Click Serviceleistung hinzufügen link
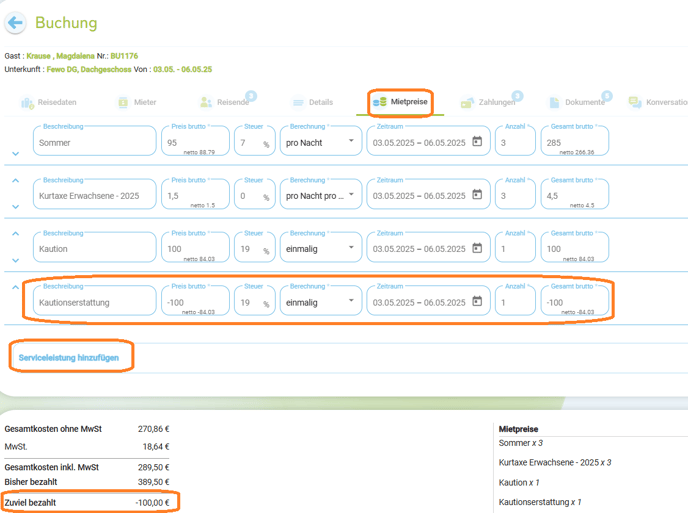 pyautogui.click(x=69, y=358)
